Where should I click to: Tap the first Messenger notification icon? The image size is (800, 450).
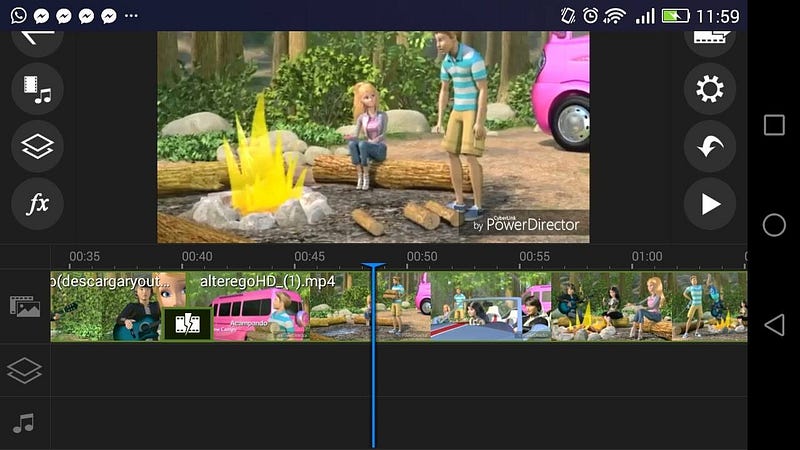(x=41, y=16)
